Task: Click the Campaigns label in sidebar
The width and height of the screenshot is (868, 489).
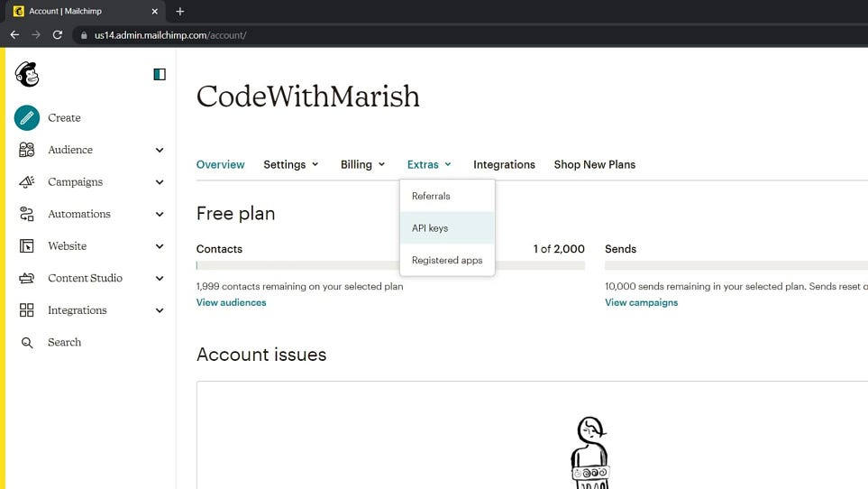Action: [76, 181]
